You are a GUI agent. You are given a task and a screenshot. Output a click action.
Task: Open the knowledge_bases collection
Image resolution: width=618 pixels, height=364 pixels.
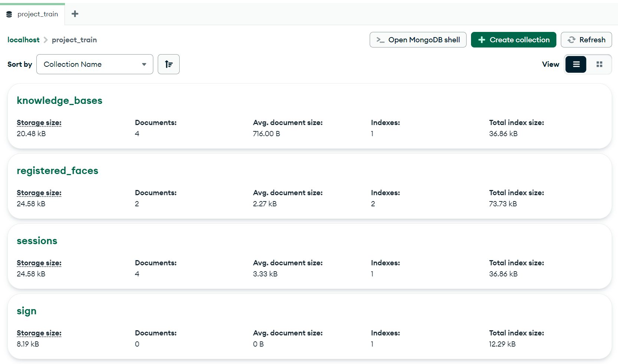point(59,101)
